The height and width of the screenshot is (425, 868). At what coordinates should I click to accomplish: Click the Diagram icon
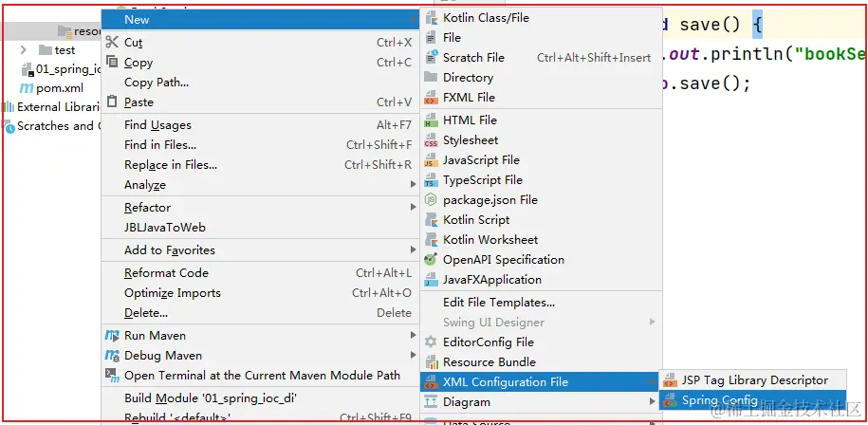(x=432, y=402)
